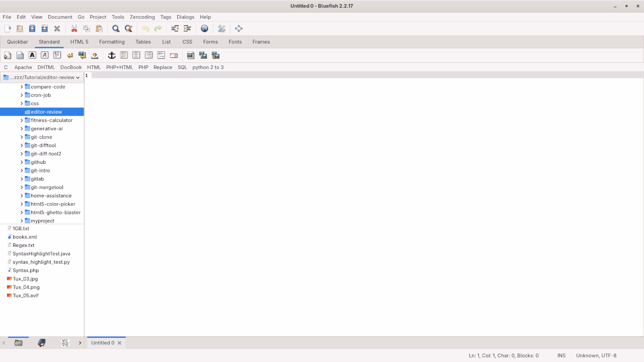Image resolution: width=644 pixels, height=362 pixels.
Task: Click the Save As toolbar icon
Action: click(x=45, y=29)
